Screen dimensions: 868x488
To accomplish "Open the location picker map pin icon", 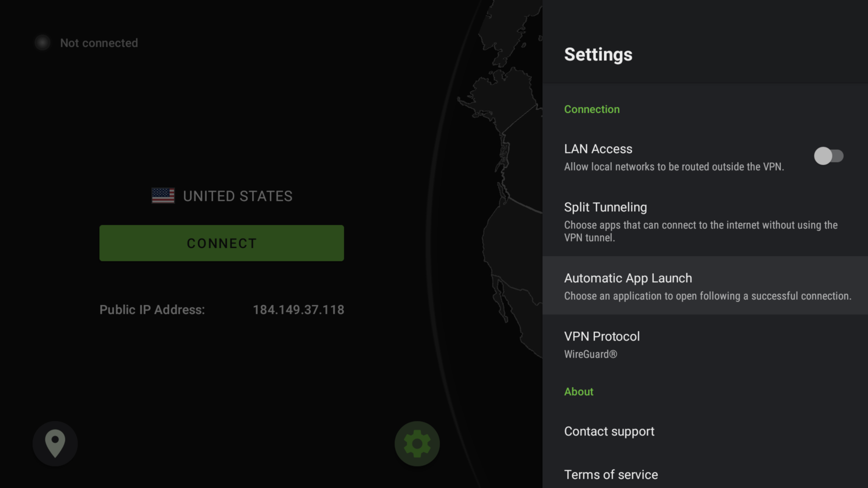I will pos(55,443).
